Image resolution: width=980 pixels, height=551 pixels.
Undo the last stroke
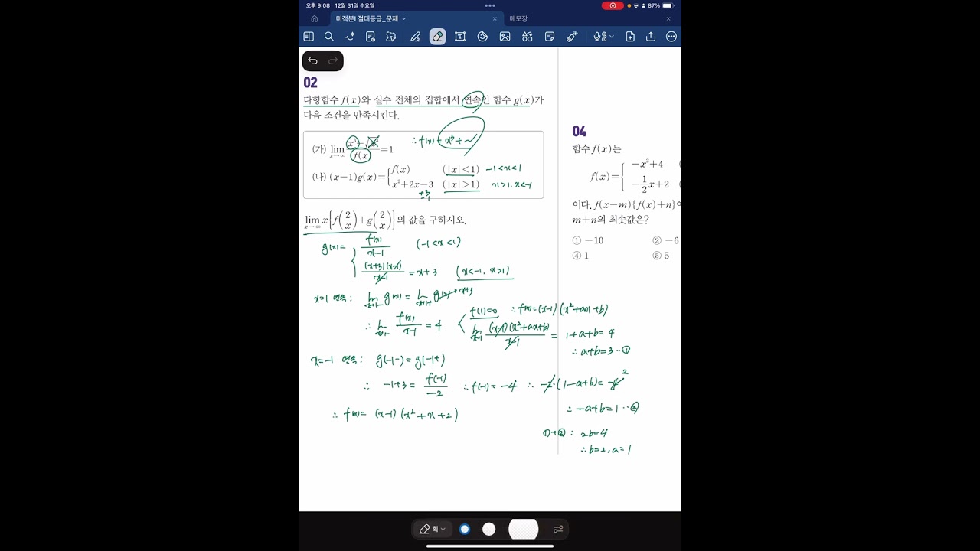(x=312, y=61)
